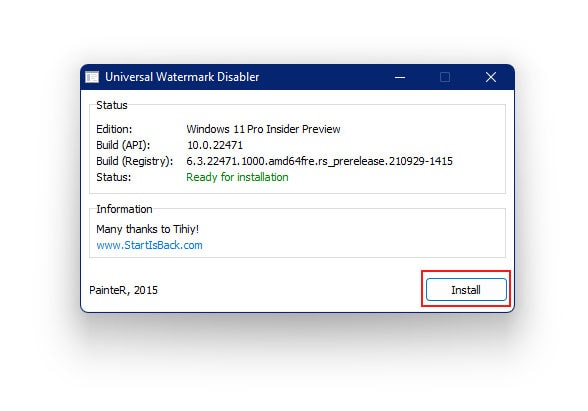Click the Many thanks to Tihiy! text
Image resolution: width=588 pixels, height=411 pixels.
click(x=147, y=229)
